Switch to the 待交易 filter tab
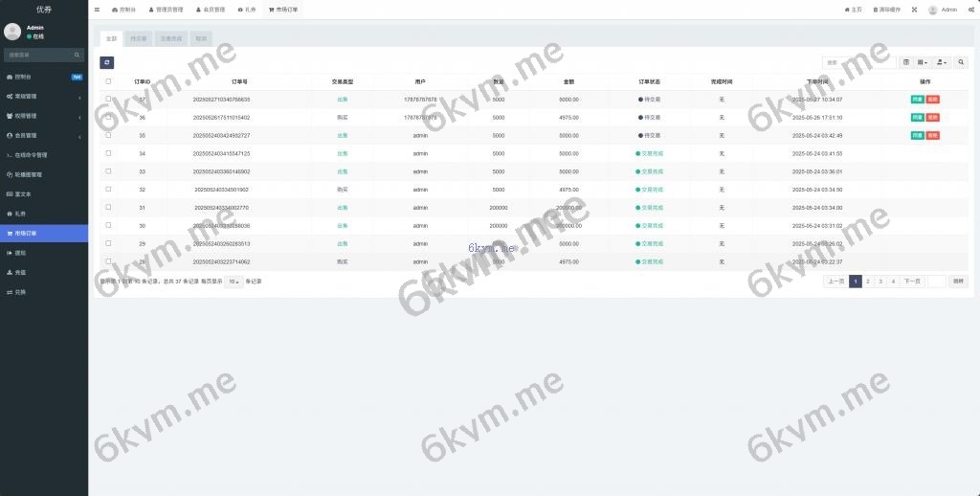The width and height of the screenshot is (980, 496). coord(139,39)
